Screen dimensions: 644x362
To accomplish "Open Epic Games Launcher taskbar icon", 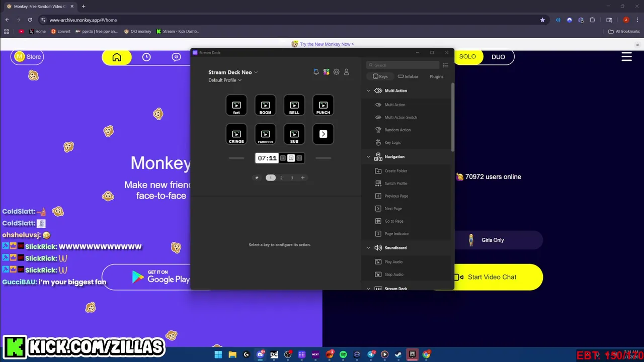I will [x=412, y=354].
